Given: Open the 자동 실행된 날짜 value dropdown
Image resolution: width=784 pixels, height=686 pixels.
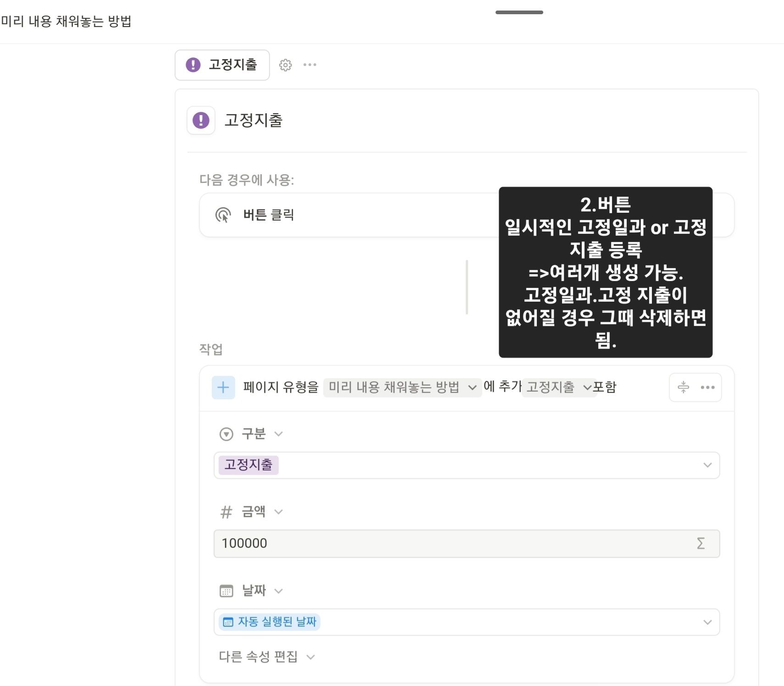Looking at the screenshot, I should tap(467, 622).
